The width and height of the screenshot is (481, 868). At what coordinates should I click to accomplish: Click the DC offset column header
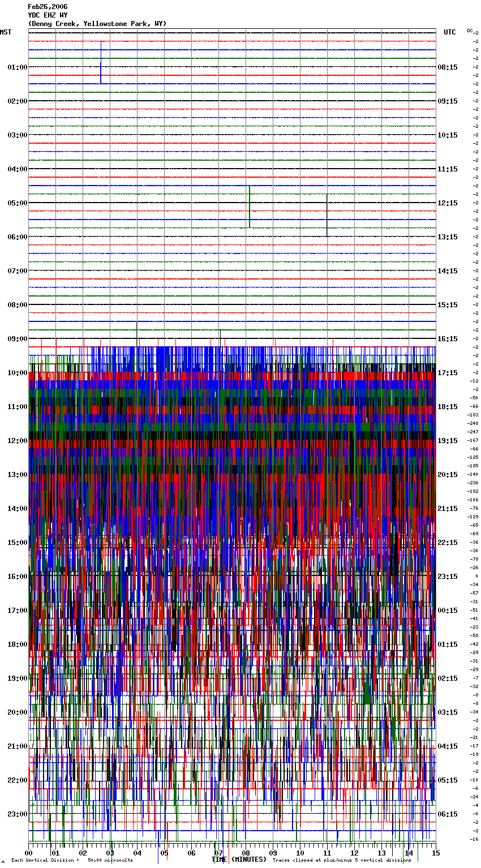click(x=470, y=30)
